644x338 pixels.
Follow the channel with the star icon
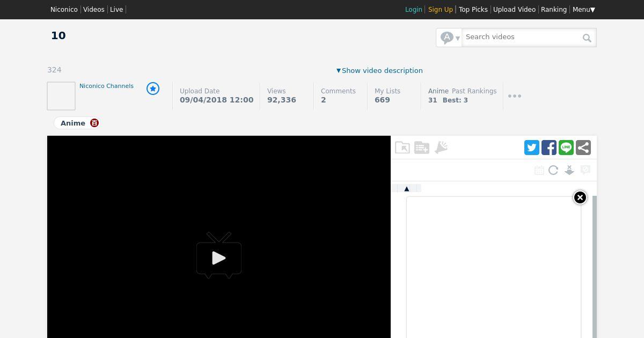pos(153,89)
